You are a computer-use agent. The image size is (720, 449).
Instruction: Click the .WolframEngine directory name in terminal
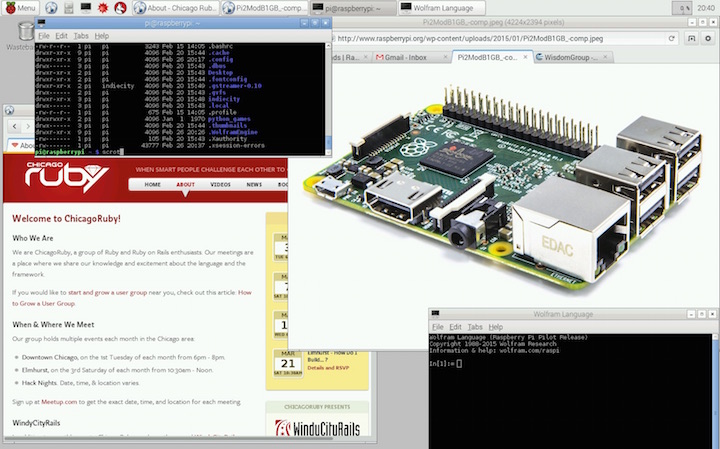pos(232,132)
